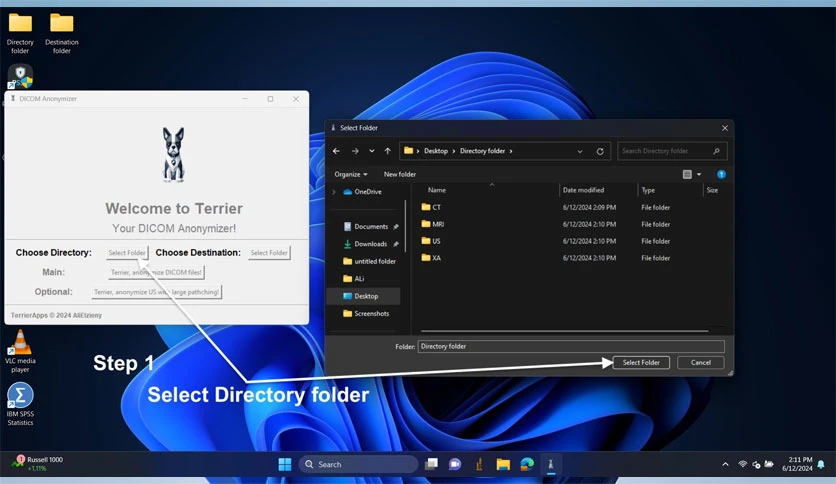Open Microsoft Edge from the taskbar
836x484 pixels.
pos(527,464)
